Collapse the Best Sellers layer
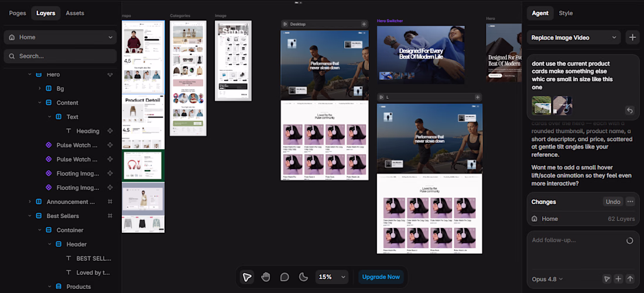The image size is (644, 293). pos(30,216)
